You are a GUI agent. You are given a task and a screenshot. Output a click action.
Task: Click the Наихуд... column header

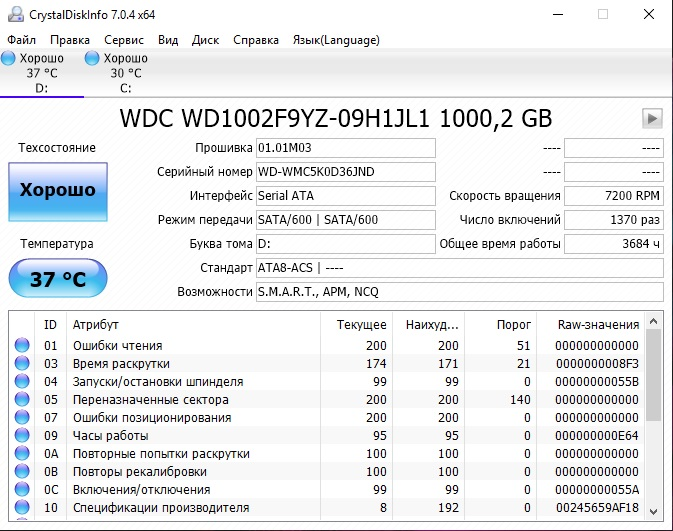pyautogui.click(x=428, y=325)
